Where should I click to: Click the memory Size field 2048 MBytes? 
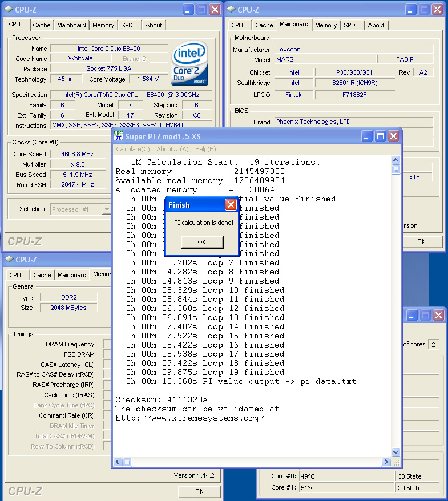68,308
